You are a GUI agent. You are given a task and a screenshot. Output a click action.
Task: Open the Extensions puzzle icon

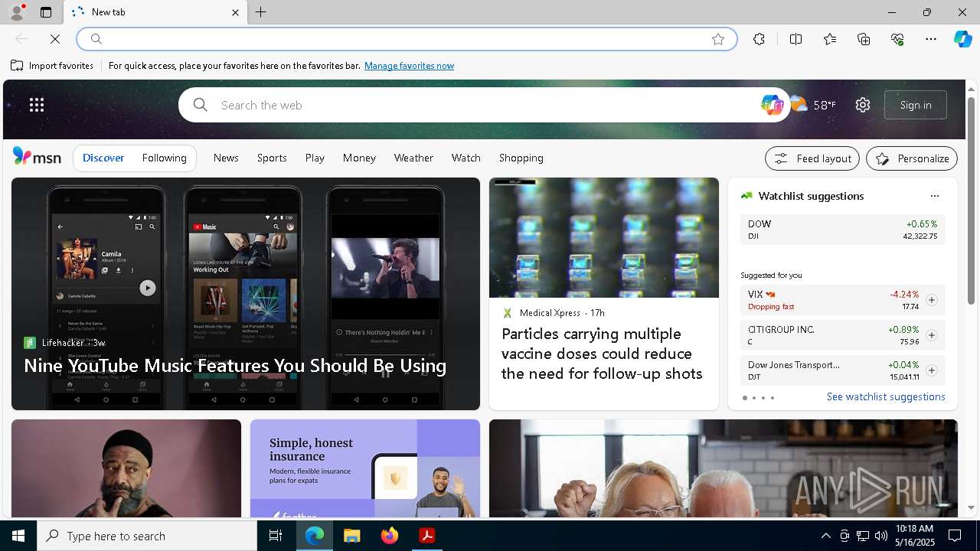(759, 39)
